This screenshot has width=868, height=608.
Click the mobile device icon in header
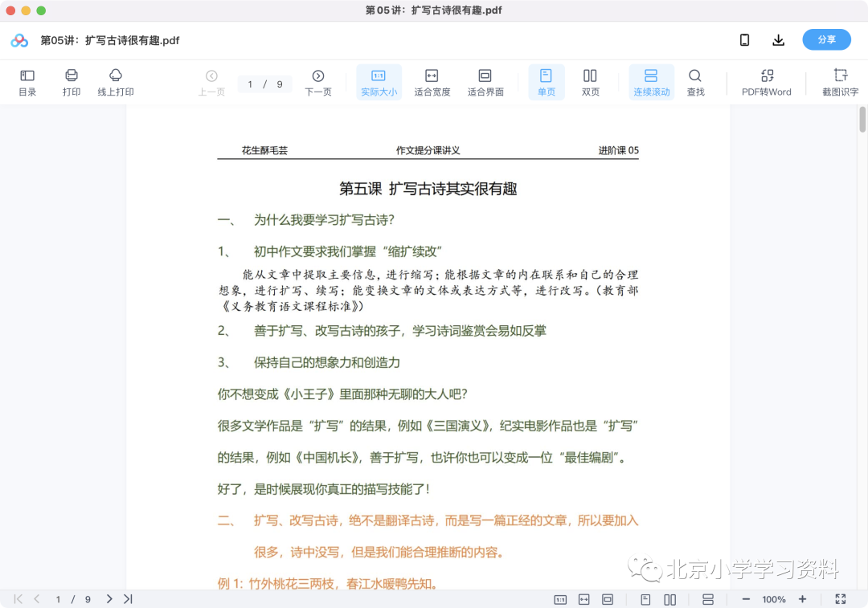point(744,40)
